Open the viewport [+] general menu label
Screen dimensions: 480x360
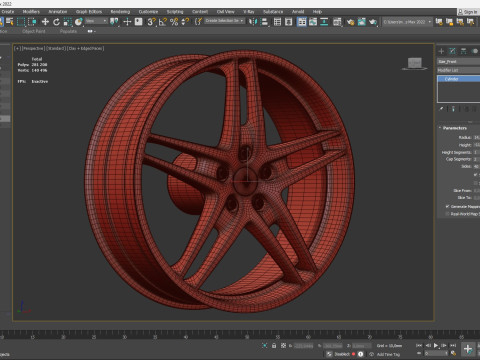[18, 48]
